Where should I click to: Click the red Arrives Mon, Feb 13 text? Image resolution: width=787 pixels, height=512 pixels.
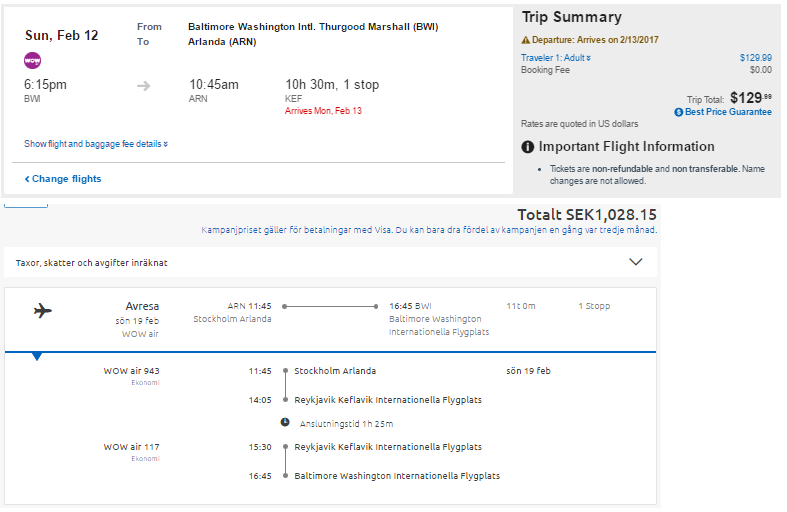[323, 111]
